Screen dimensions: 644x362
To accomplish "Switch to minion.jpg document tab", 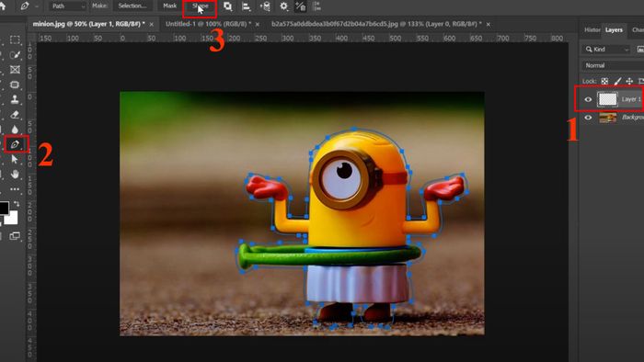I will 88,24.
